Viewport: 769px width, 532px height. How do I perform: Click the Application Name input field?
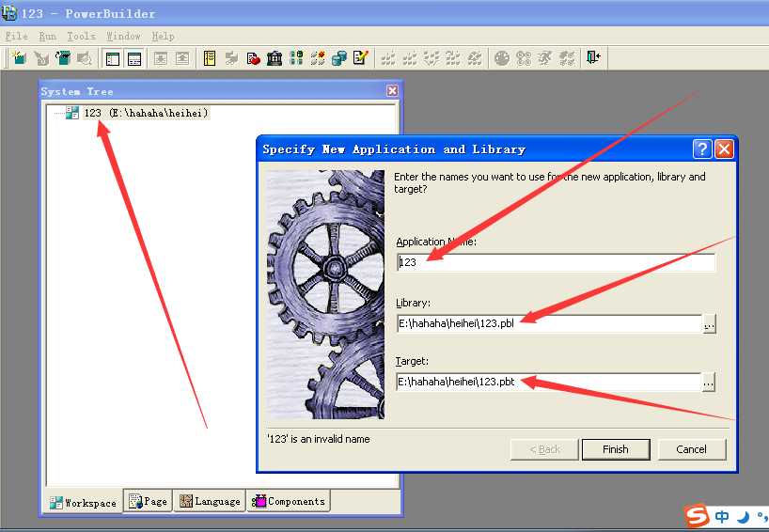tap(557, 262)
